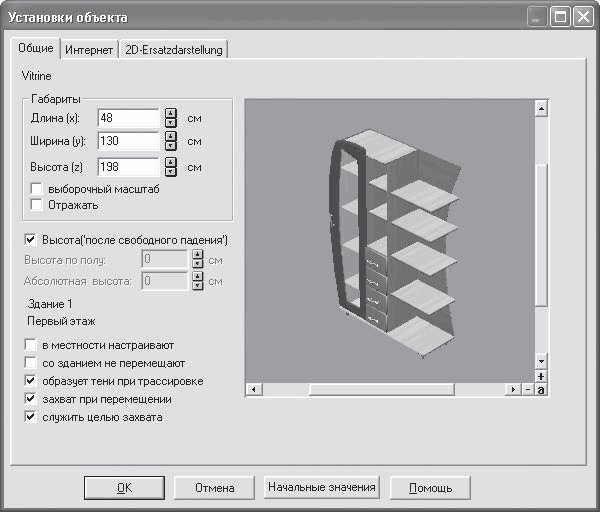
Task: Increase Высота (z) value with spinner
Action: click(x=171, y=161)
